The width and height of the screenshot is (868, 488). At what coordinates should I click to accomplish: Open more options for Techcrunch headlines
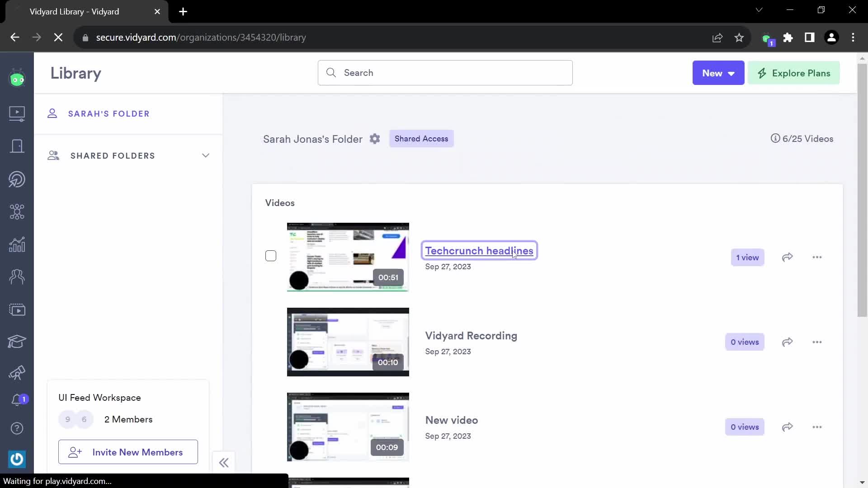point(817,257)
